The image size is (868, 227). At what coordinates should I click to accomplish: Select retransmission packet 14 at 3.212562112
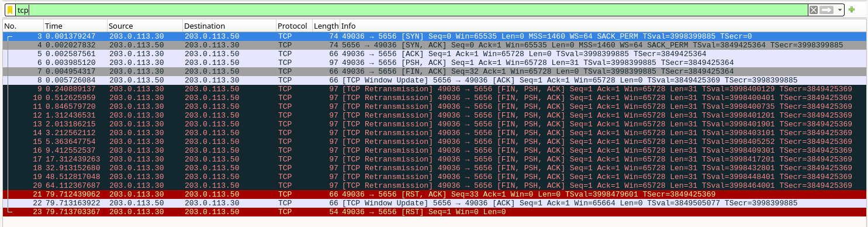434,133
